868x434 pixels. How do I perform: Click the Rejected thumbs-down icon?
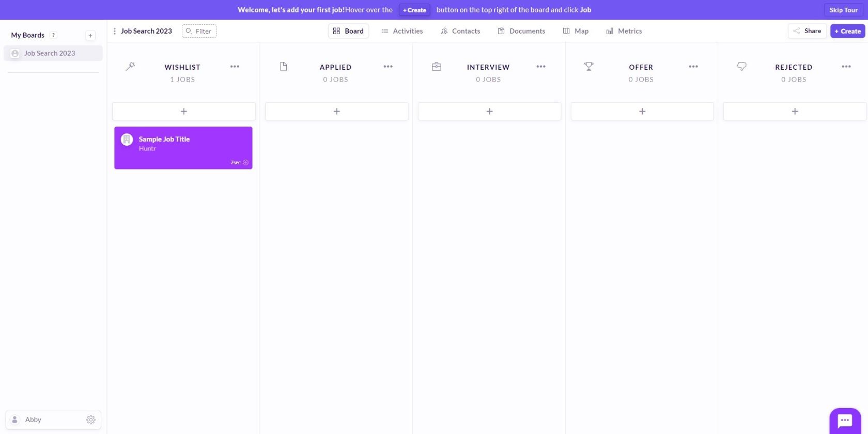[741, 66]
